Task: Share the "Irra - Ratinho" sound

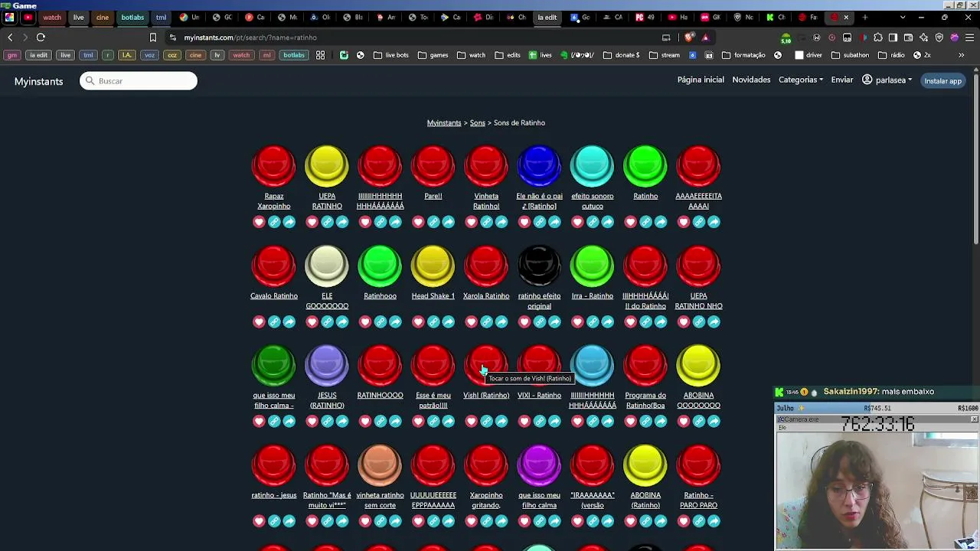Action: point(608,322)
